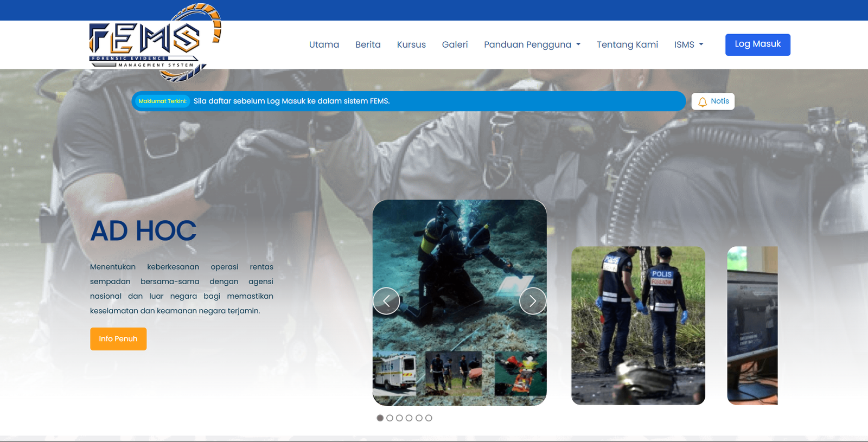Click the AD HOC heading
The height and width of the screenshot is (442, 868).
143,231
